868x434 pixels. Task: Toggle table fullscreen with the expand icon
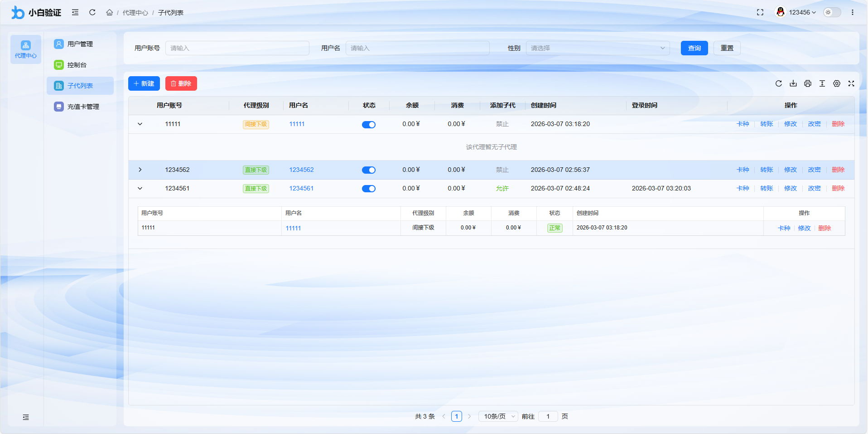[x=851, y=83]
